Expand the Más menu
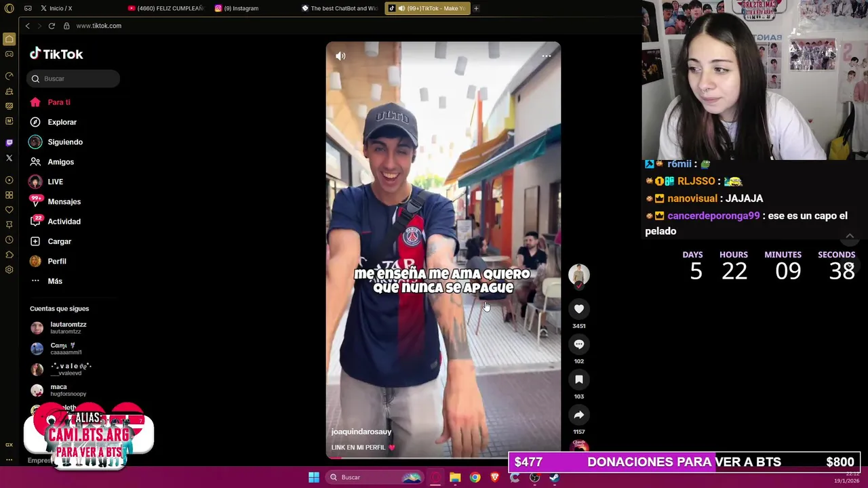 (46, 281)
